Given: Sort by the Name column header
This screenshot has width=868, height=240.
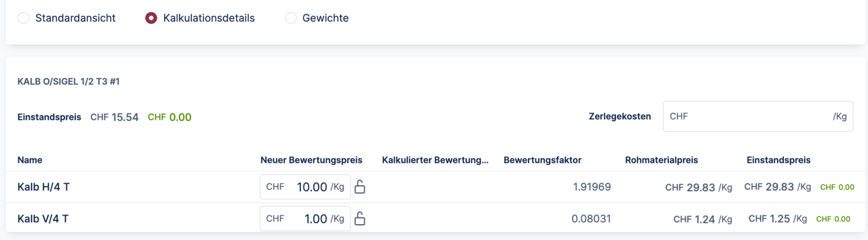Looking at the screenshot, I should [x=30, y=160].
